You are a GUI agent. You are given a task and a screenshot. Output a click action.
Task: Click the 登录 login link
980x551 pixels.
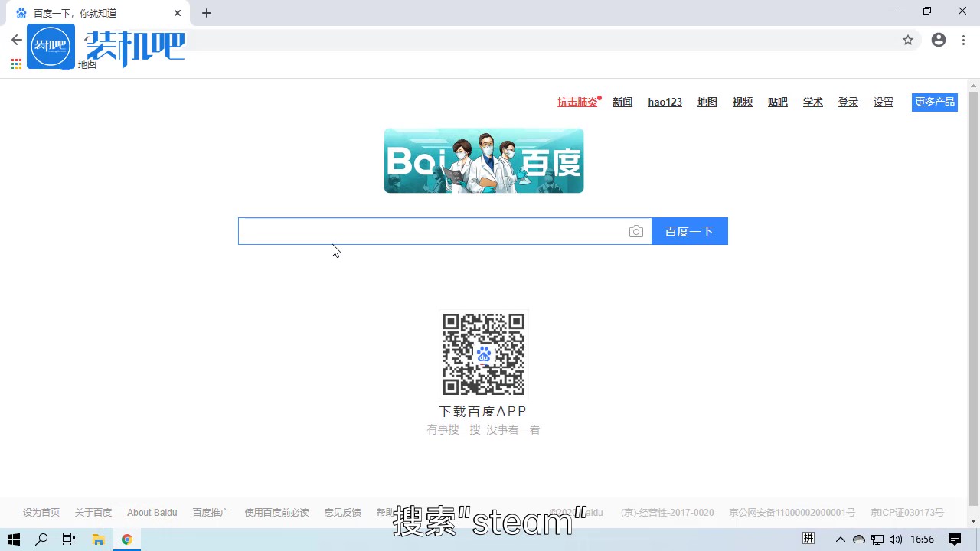pos(848,103)
